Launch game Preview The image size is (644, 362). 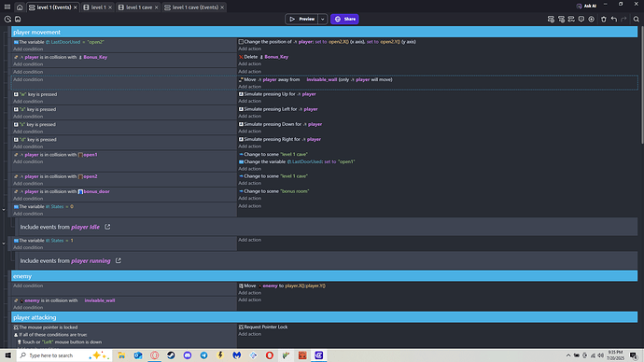[301, 19]
